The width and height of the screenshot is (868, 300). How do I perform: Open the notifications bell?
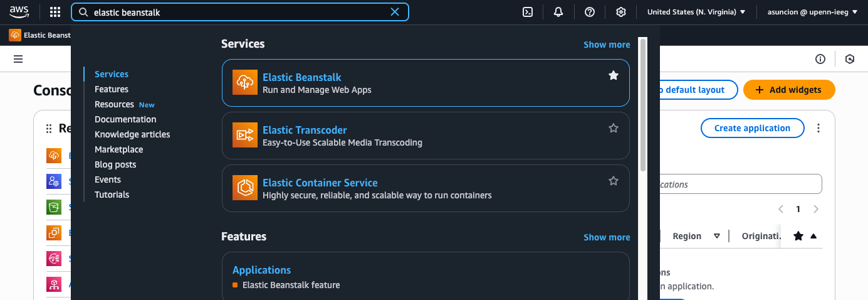[558, 12]
